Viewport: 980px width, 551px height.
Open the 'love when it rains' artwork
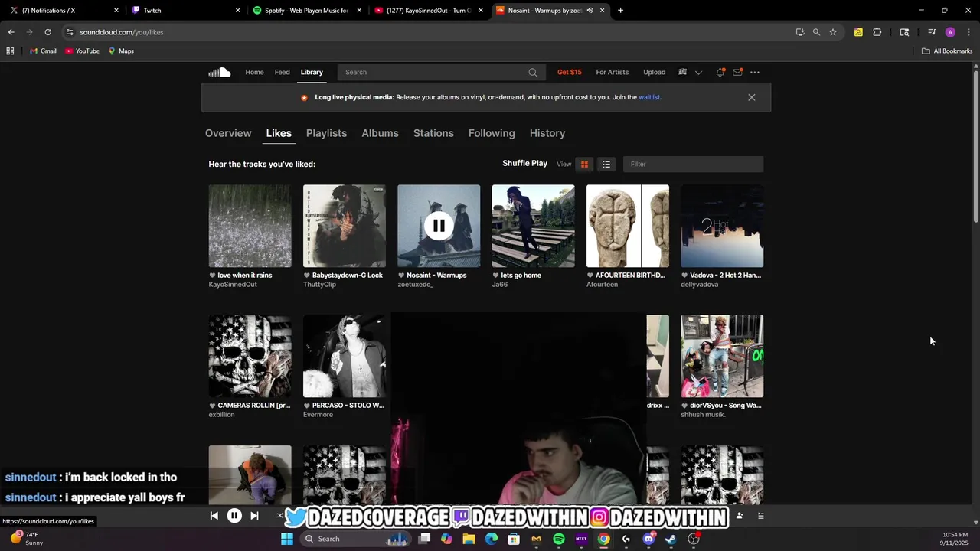click(250, 226)
